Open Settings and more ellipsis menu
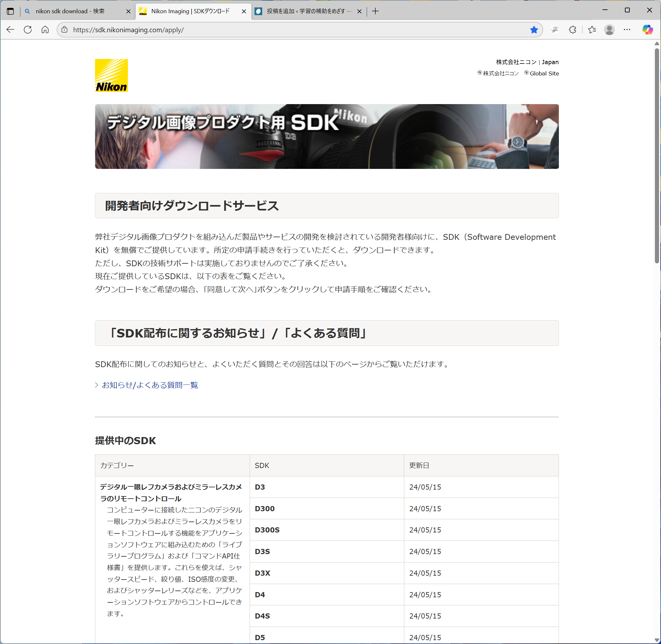The height and width of the screenshot is (644, 661). [x=627, y=30]
